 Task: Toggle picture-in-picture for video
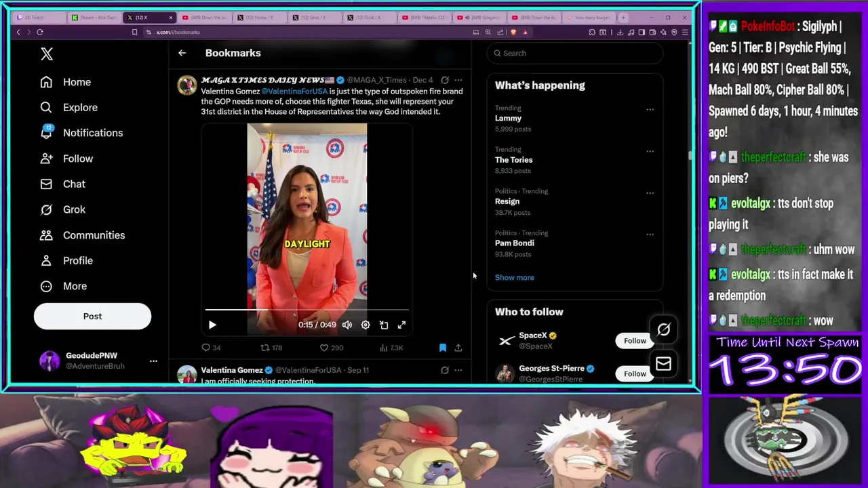click(x=384, y=325)
